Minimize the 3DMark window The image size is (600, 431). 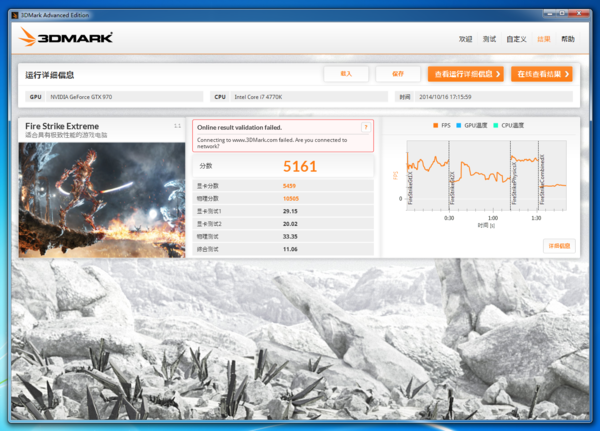click(x=550, y=13)
